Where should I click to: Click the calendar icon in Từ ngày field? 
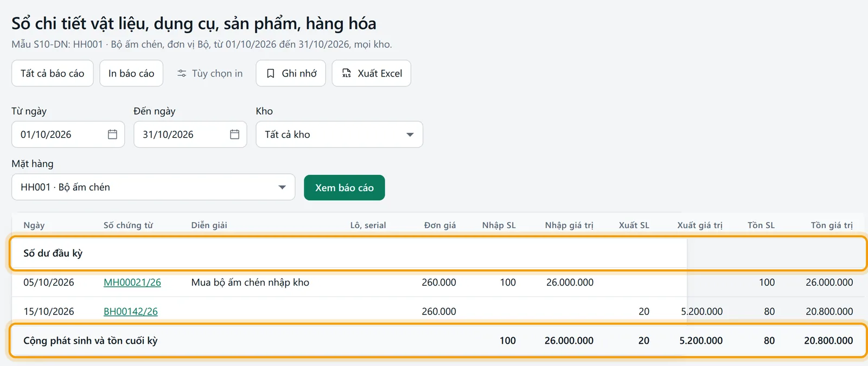[112, 134]
